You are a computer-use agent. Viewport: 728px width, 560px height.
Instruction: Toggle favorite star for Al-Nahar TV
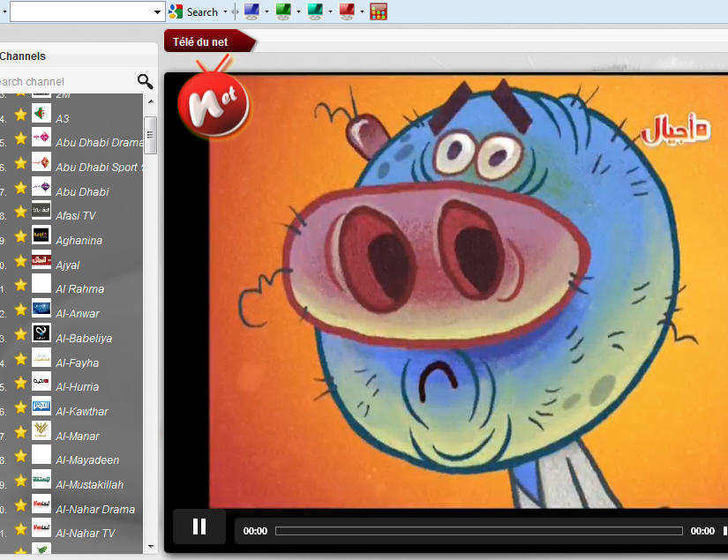pyautogui.click(x=20, y=529)
